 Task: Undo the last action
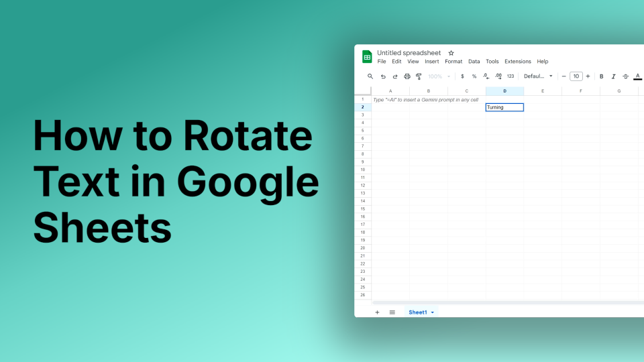pos(383,76)
